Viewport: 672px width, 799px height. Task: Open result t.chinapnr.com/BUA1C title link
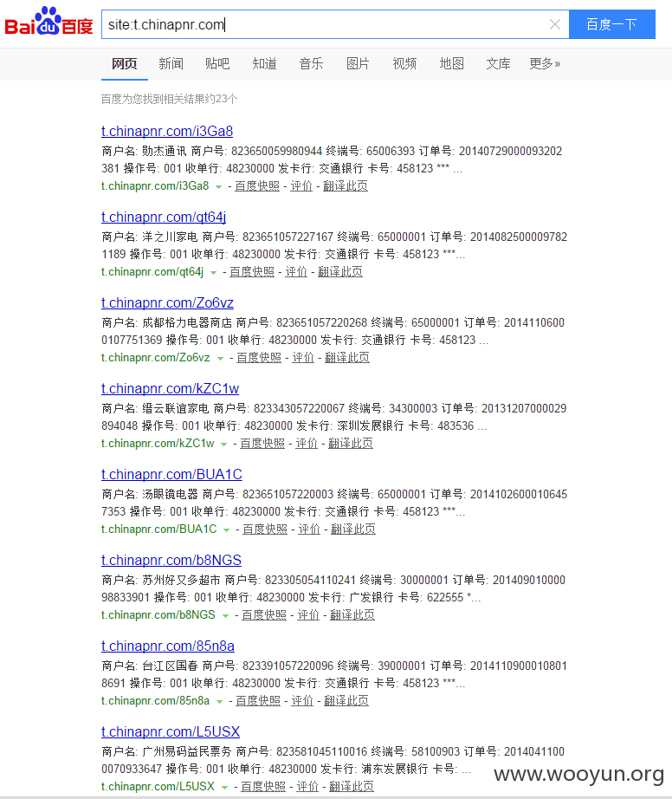[x=171, y=474]
